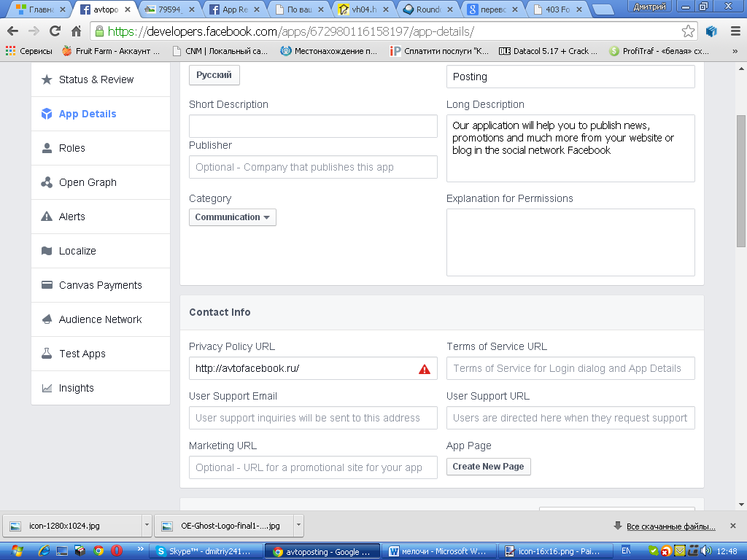Click the User Support Email field
Viewport: 747px width, 560px height.
click(x=313, y=418)
